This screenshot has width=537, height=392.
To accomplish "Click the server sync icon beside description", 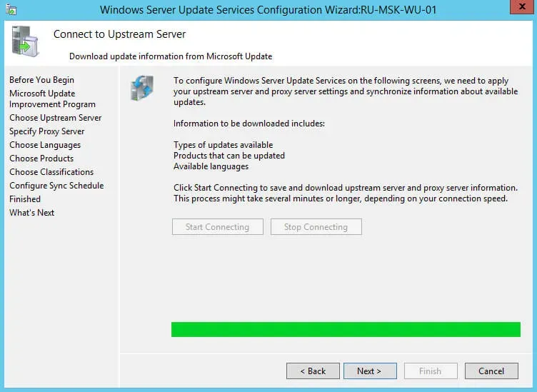I will 142,88.
